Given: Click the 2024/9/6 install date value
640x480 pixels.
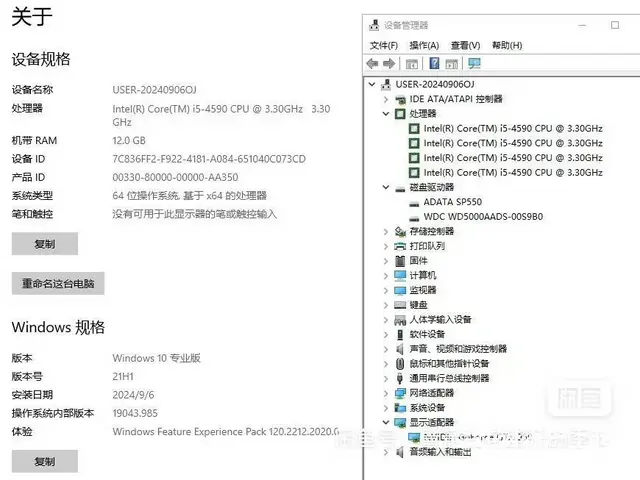Looking at the screenshot, I should (133, 395).
